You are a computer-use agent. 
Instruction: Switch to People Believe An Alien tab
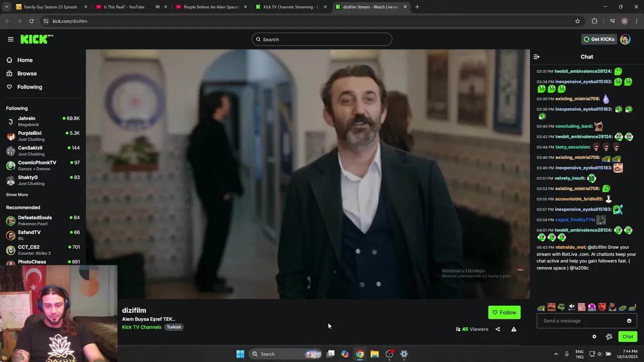(211, 7)
